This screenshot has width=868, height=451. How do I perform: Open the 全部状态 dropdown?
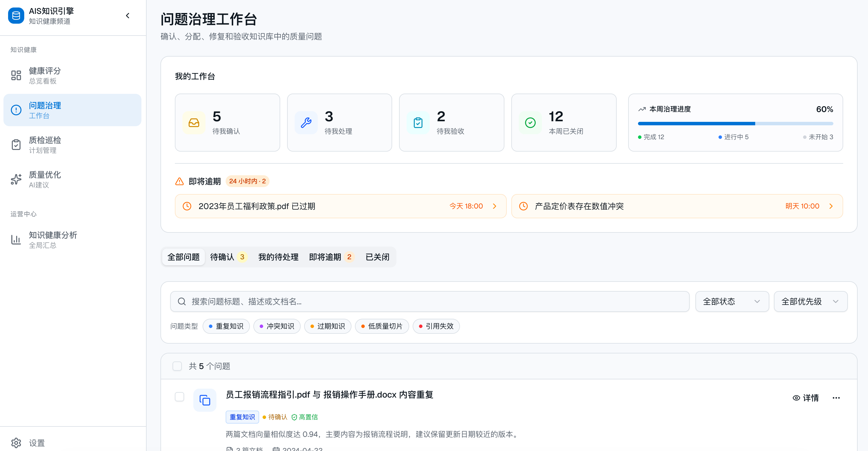[x=732, y=301]
